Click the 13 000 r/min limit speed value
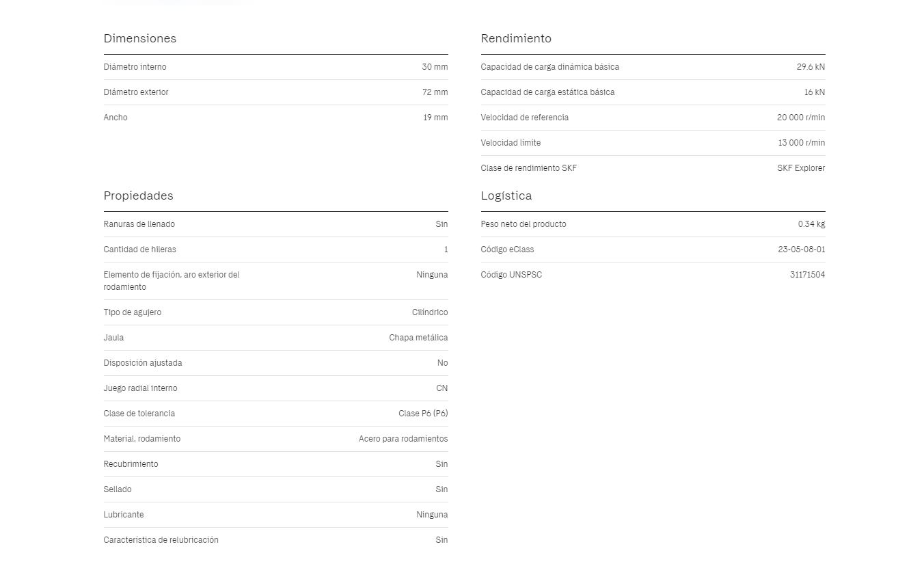Image resolution: width=924 pixels, height=566 pixels. pyautogui.click(x=801, y=143)
